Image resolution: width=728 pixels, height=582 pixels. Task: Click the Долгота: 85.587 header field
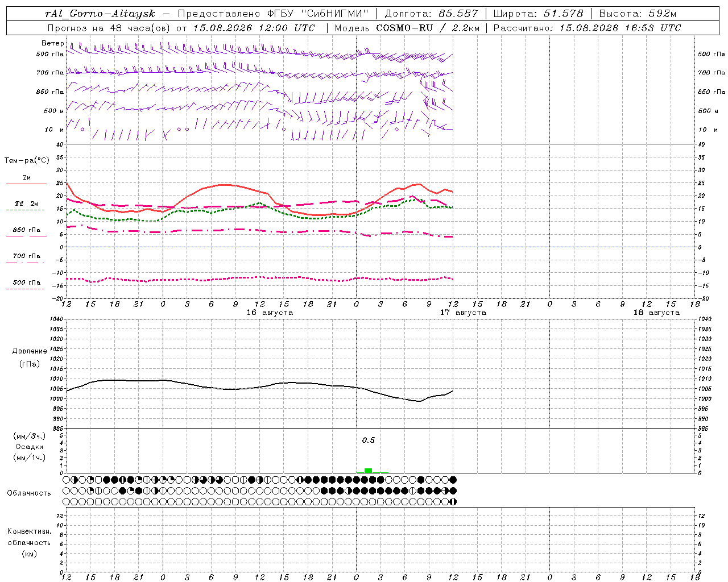(x=432, y=14)
